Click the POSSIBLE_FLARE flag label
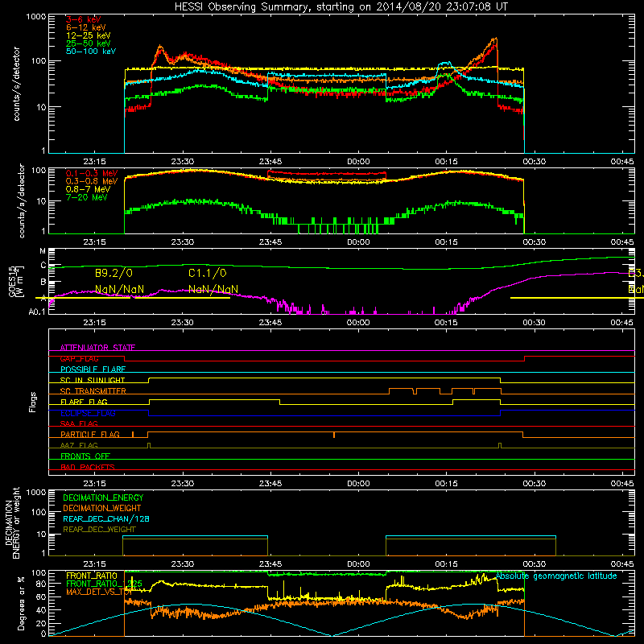Viewport: 644px width, 644px height. (x=93, y=369)
